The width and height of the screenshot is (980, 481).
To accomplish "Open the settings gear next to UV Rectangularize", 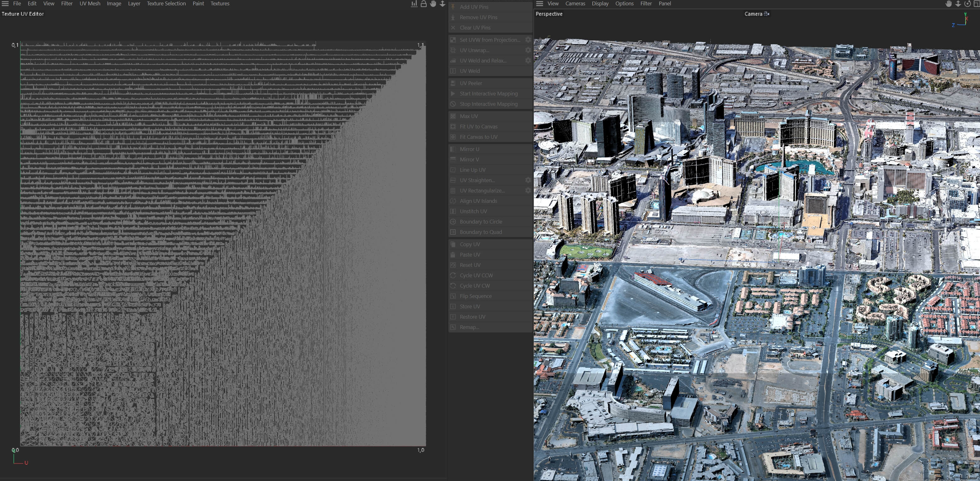I will 528,191.
